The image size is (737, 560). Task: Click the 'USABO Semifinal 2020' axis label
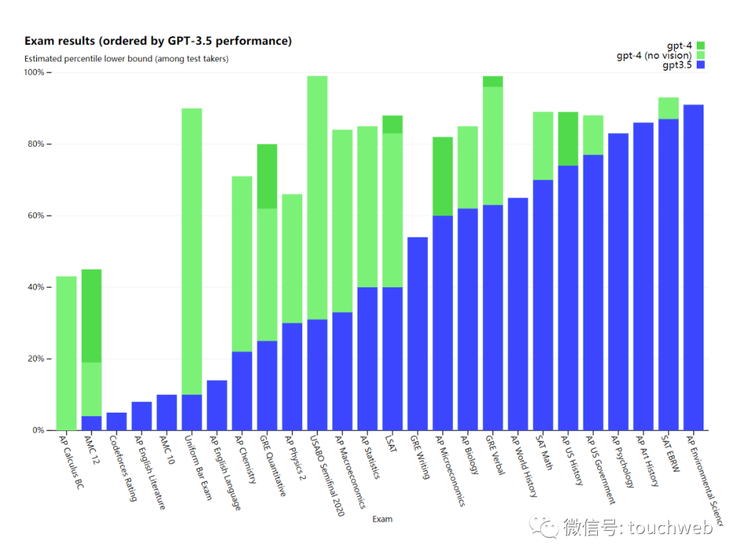(327, 476)
